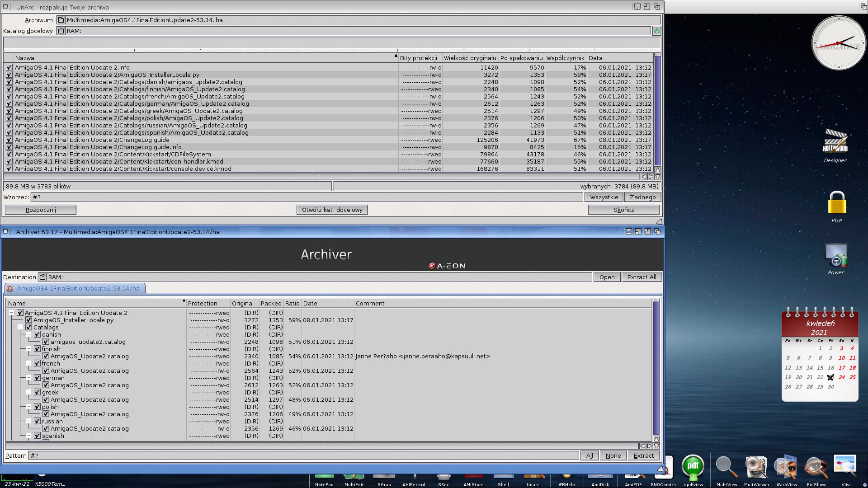Click the analog clock widget
Image resolution: width=868 pixels, height=488 pixels.
[x=838, y=43]
